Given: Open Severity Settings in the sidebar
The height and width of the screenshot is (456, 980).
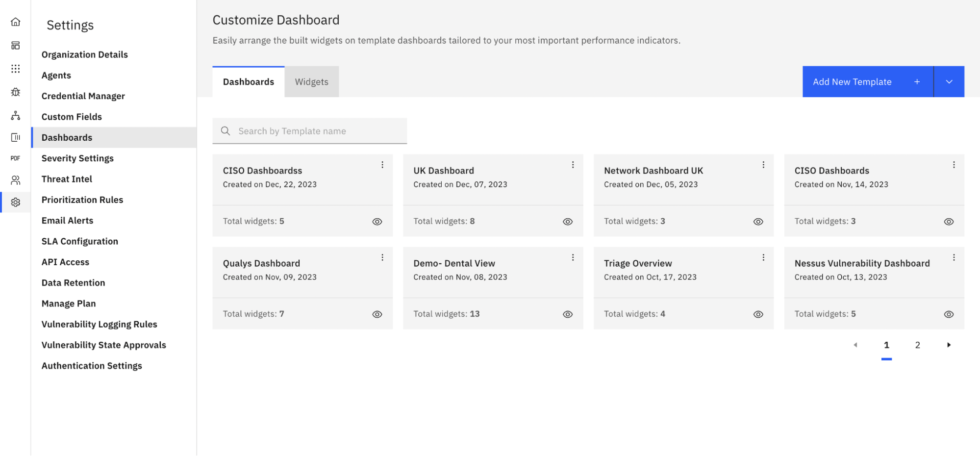Looking at the screenshot, I should tap(77, 158).
